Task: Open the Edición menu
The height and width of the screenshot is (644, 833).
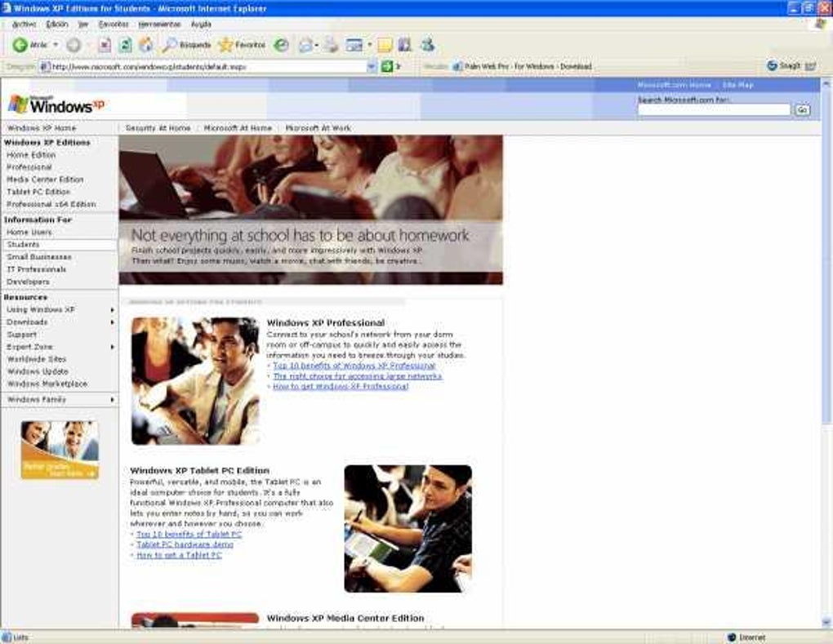Action: pos(57,24)
